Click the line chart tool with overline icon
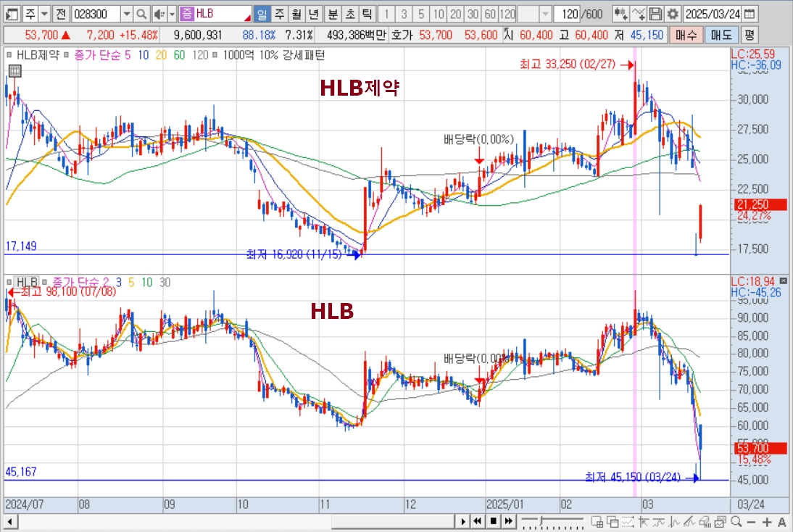 659,521
